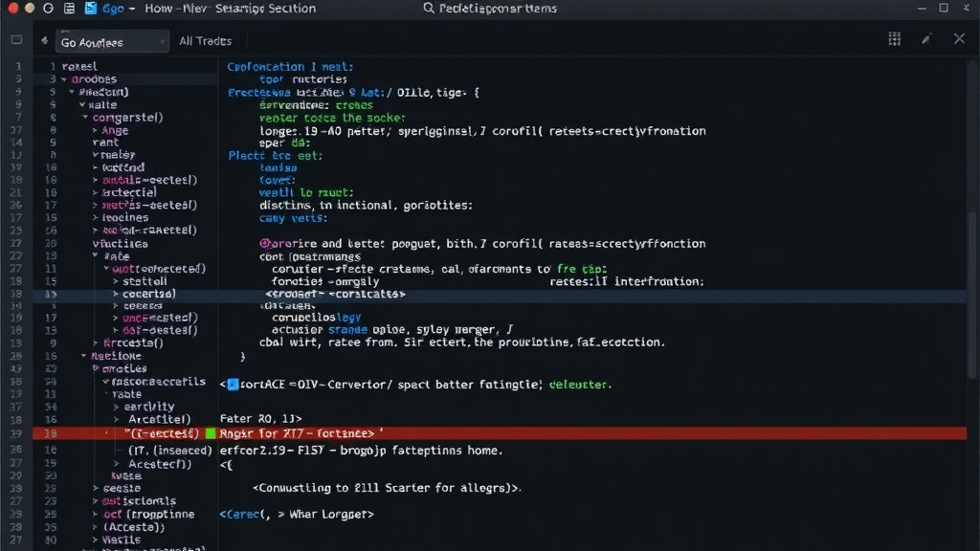
Task: Collapse the "comgerstel)" tree node
Action: point(85,118)
